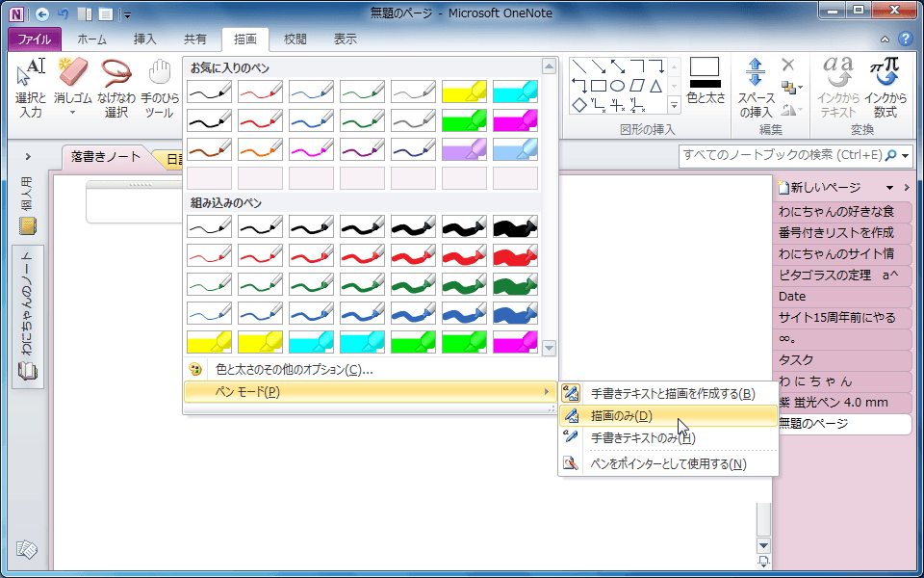
Task: Open page サイト15周年前にやる
Action: point(841,317)
